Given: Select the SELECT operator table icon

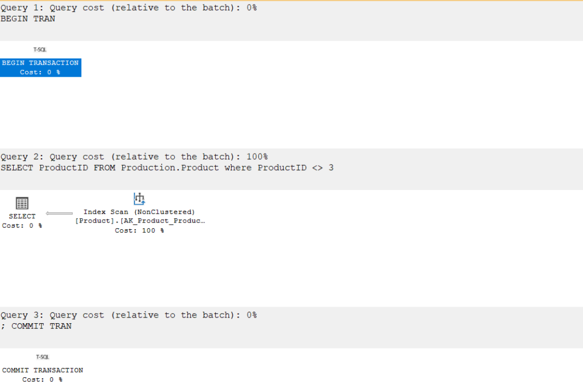Looking at the screenshot, I should pyautogui.click(x=22, y=203).
